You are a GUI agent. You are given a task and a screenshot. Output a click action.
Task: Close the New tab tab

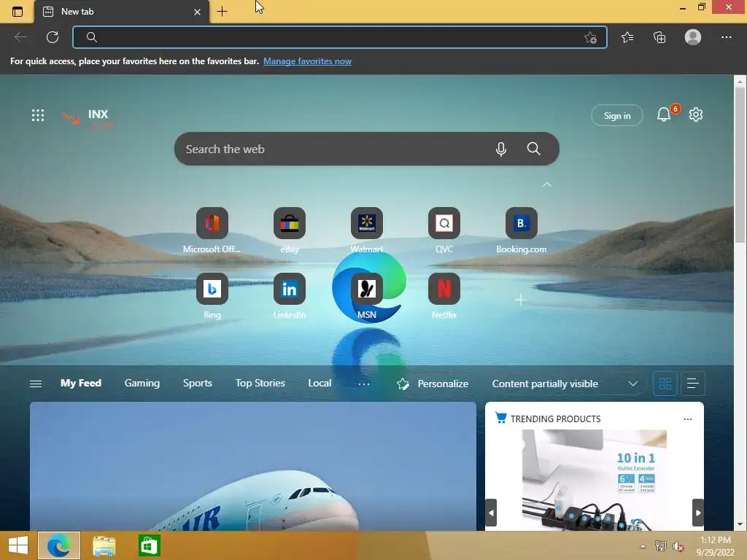pos(197,12)
